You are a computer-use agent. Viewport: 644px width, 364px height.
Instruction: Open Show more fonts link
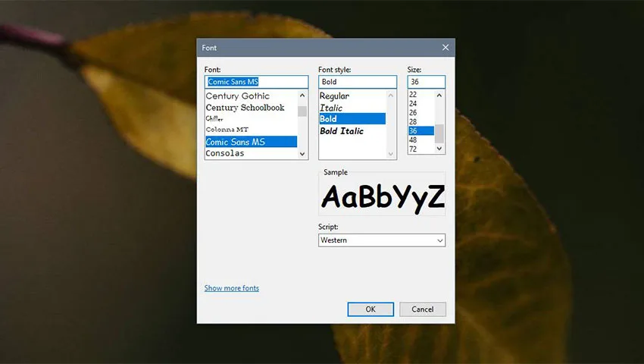[232, 288]
